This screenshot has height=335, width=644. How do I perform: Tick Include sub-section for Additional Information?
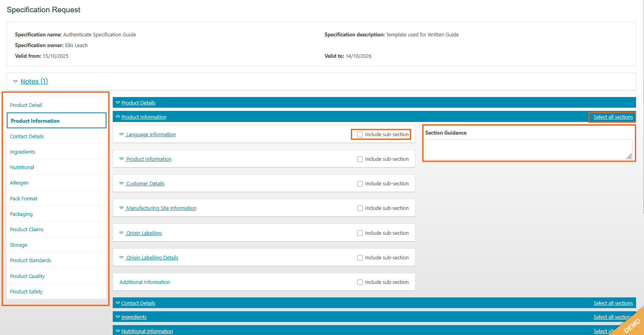pyautogui.click(x=360, y=282)
